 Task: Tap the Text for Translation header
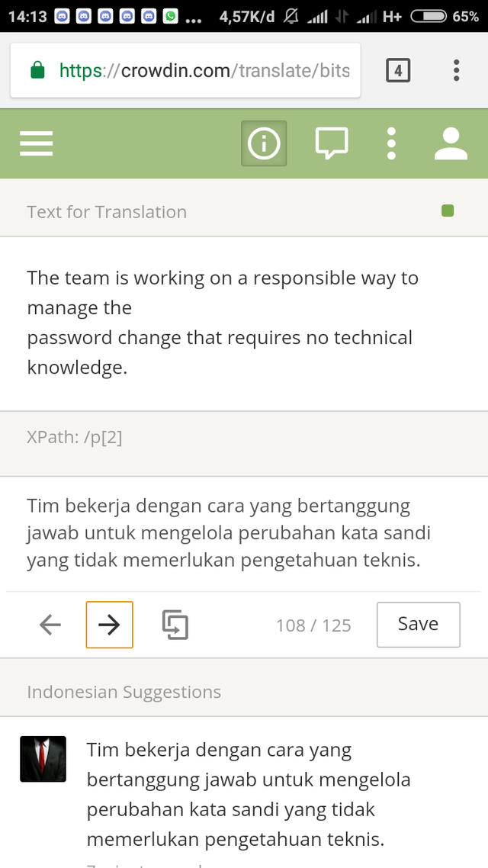(107, 212)
